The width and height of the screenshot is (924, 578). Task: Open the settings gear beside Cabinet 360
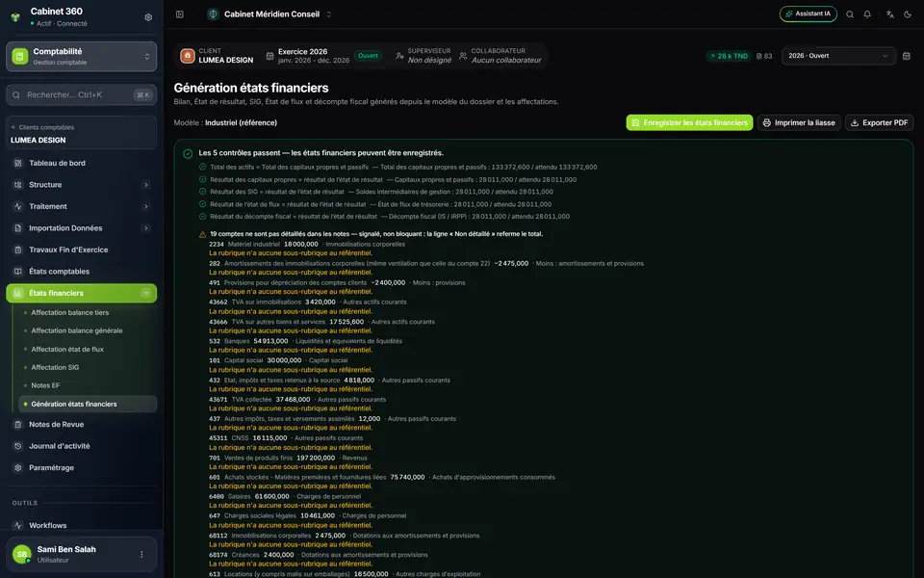pyautogui.click(x=148, y=17)
